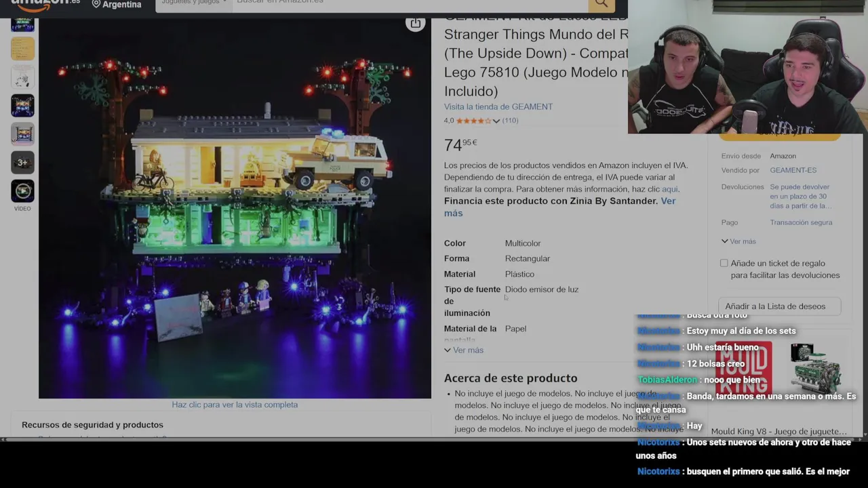The height and width of the screenshot is (488, 868).
Task: Click the 'Recursos de seguridad y productos' heading
Action: 92,425
